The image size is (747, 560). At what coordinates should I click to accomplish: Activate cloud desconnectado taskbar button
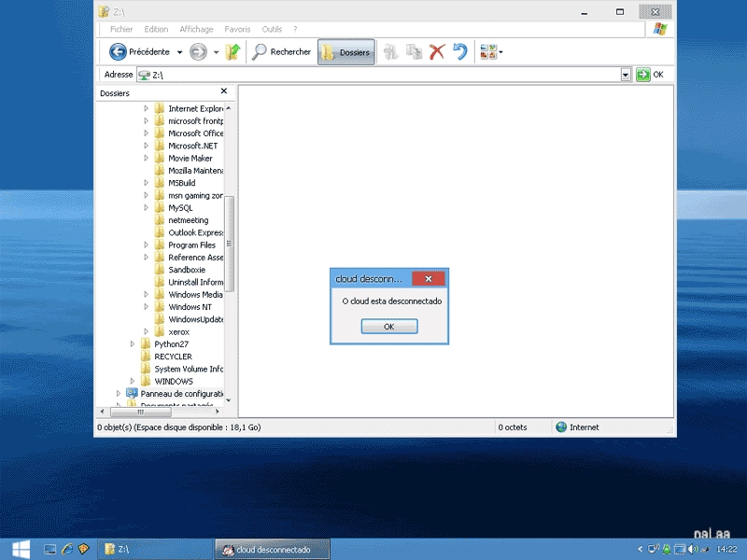[273, 550]
